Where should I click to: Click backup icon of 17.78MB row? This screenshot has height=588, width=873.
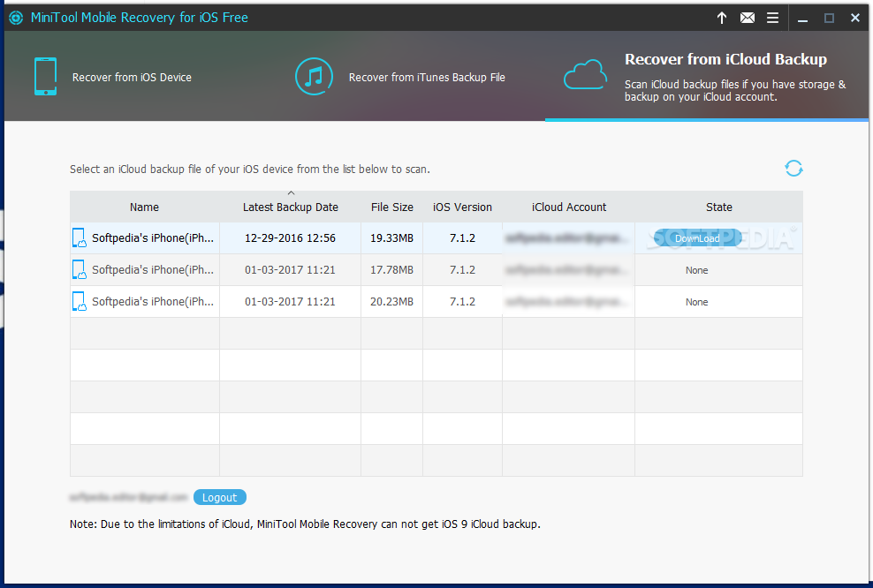[79, 270]
